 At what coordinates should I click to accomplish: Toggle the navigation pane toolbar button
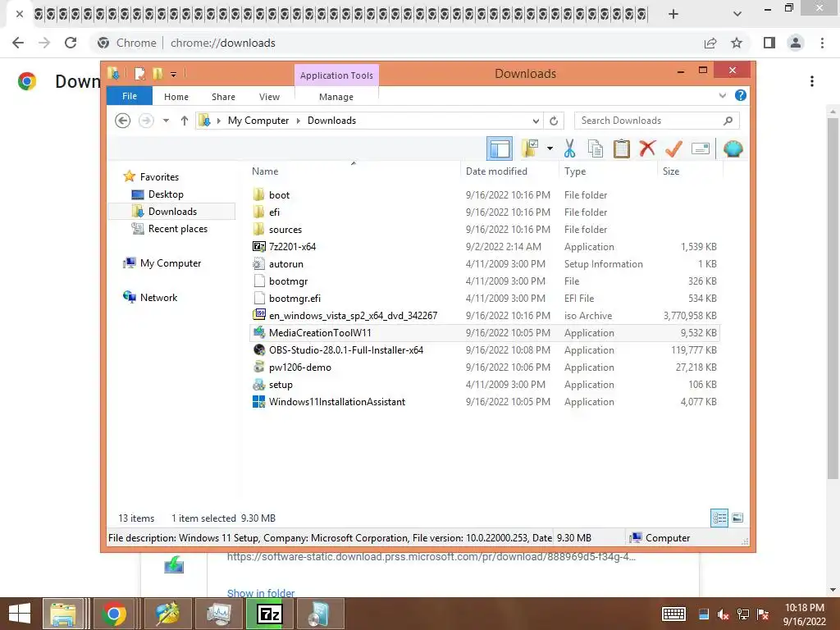coord(500,149)
